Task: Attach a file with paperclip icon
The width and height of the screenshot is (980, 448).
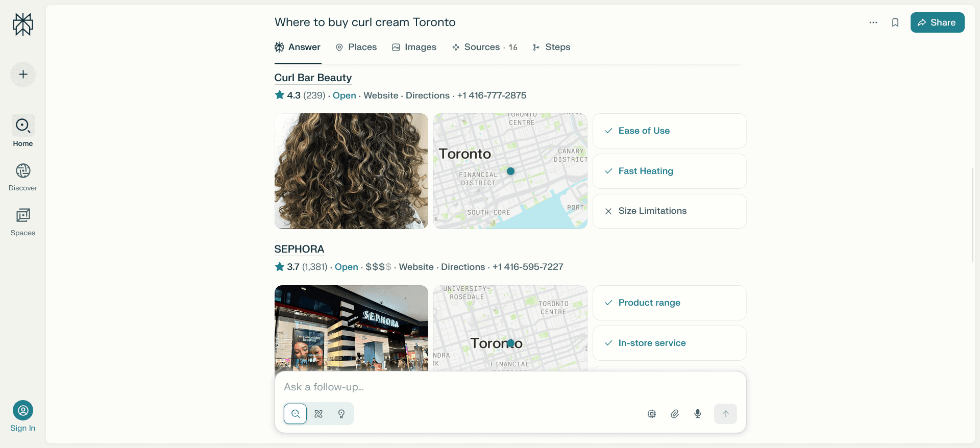Action: [x=675, y=414]
